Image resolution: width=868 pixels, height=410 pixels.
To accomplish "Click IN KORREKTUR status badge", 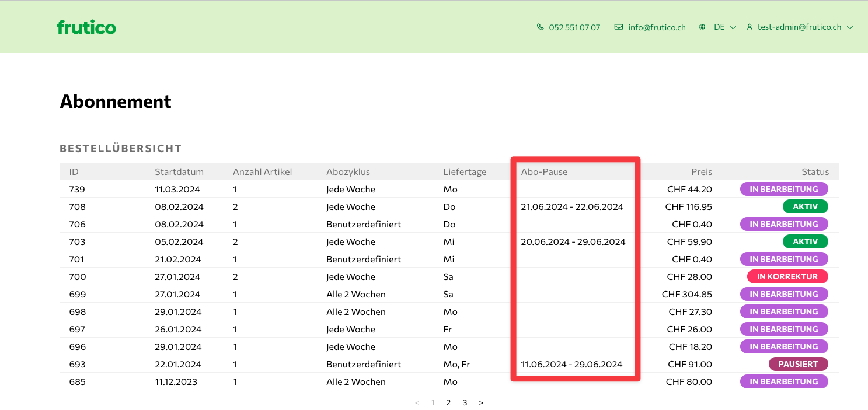I will pyautogui.click(x=787, y=276).
